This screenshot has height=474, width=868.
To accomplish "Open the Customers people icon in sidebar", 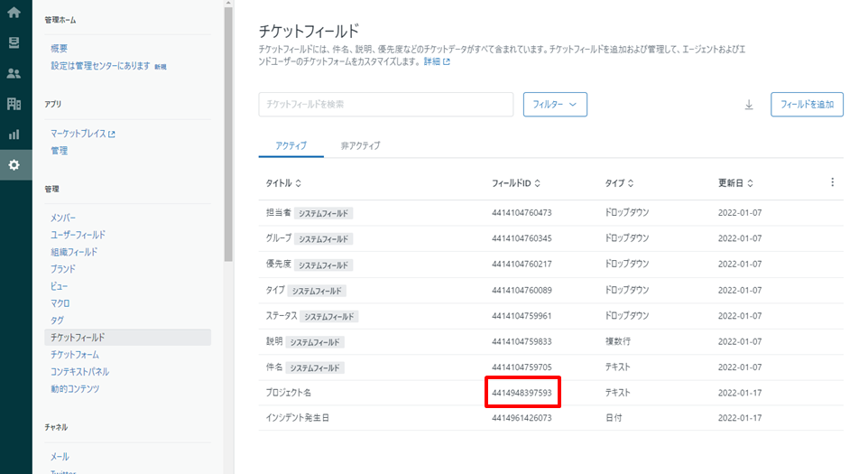I will point(14,73).
